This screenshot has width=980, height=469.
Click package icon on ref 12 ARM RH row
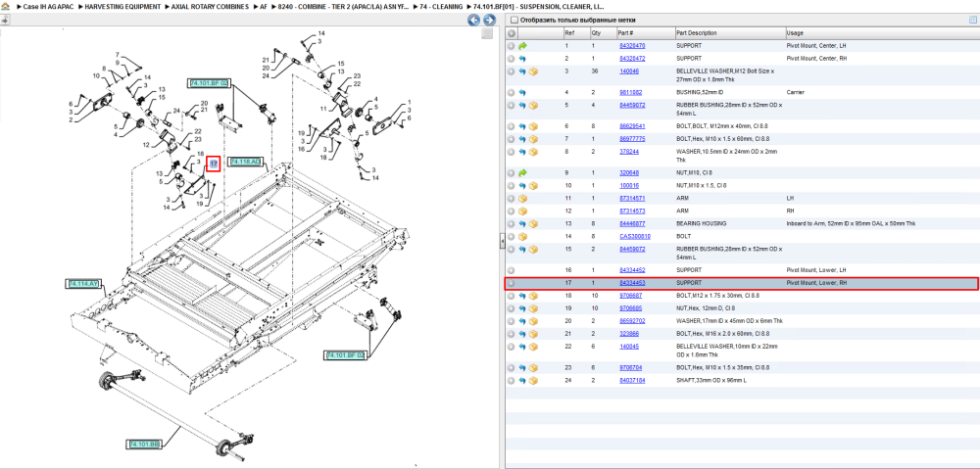click(x=522, y=211)
